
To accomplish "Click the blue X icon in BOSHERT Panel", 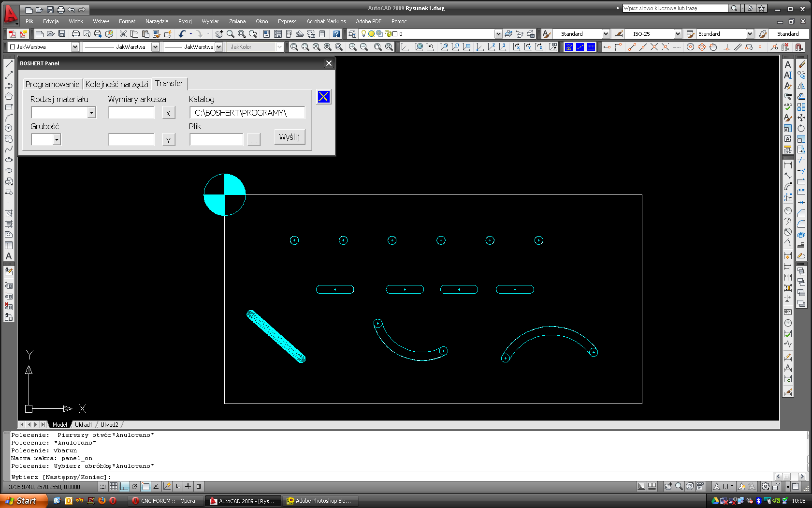I will [324, 97].
